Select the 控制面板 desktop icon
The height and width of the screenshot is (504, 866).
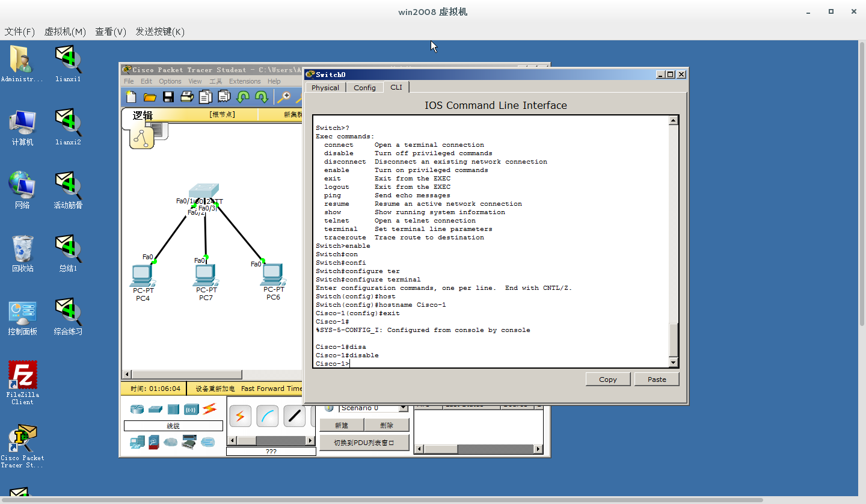(x=23, y=318)
